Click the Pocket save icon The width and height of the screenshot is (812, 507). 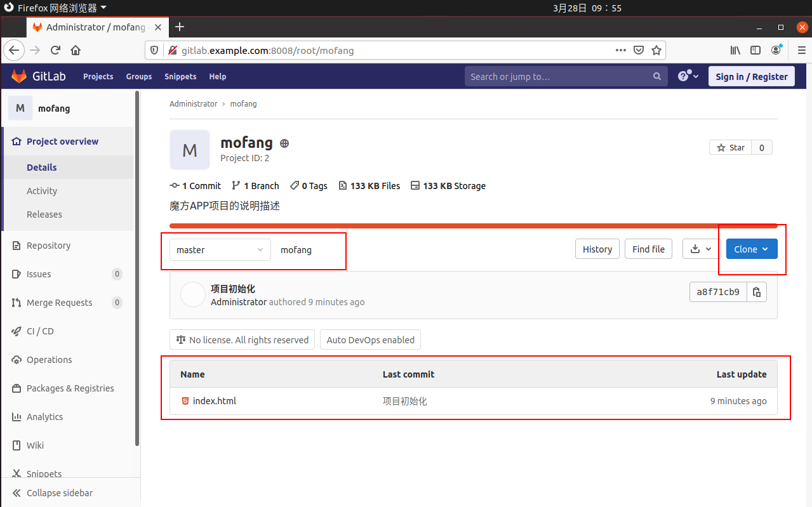(639, 50)
